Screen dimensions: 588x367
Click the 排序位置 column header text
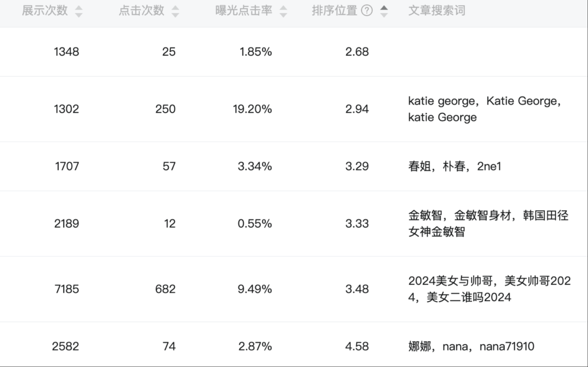click(x=334, y=11)
